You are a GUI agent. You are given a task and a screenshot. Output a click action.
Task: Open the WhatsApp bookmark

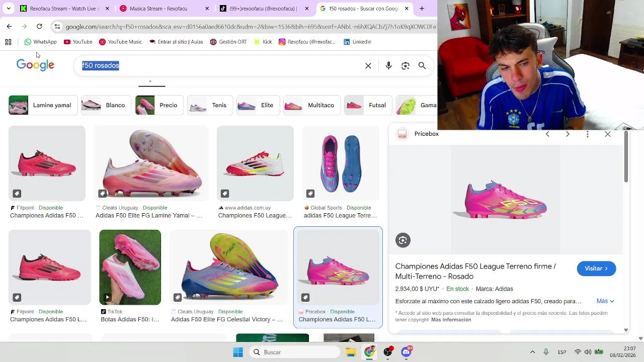coord(40,42)
